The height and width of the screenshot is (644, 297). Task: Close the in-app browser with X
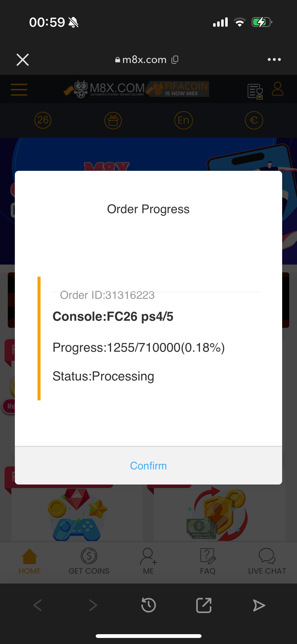point(23,60)
